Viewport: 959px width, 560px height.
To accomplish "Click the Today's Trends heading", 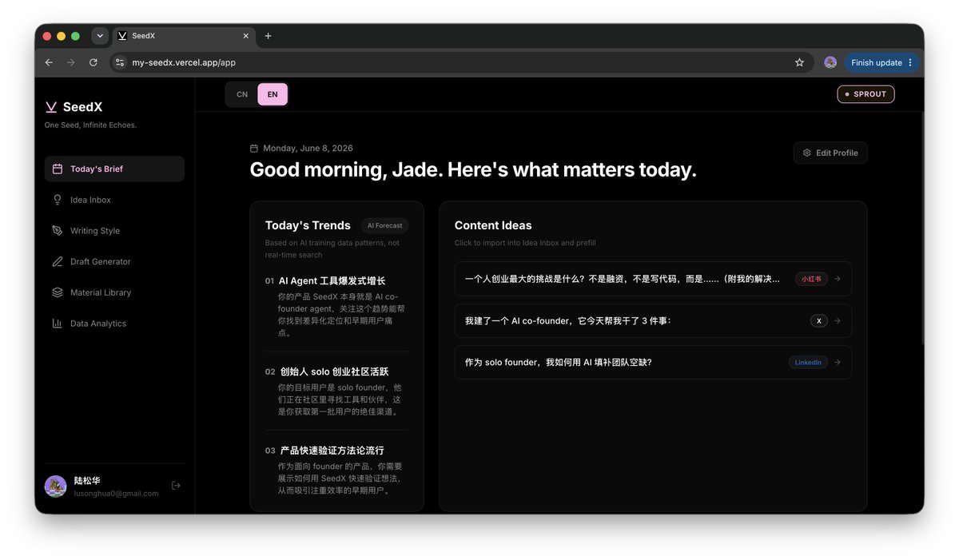I will pyautogui.click(x=308, y=225).
